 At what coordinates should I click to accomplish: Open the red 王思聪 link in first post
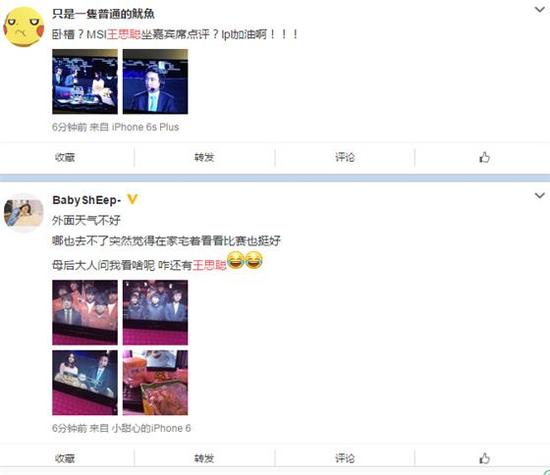pos(123,34)
